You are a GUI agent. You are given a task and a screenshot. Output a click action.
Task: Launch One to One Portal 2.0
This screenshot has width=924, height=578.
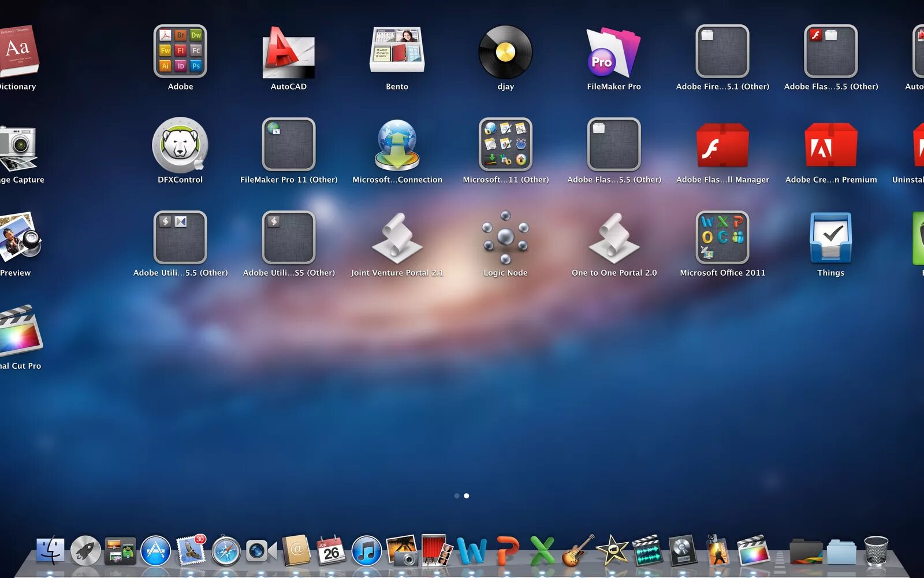[614, 238]
